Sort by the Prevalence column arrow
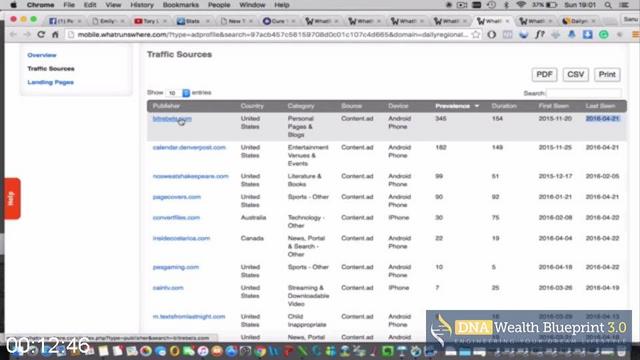This screenshot has width=640, height=360. [x=476, y=106]
